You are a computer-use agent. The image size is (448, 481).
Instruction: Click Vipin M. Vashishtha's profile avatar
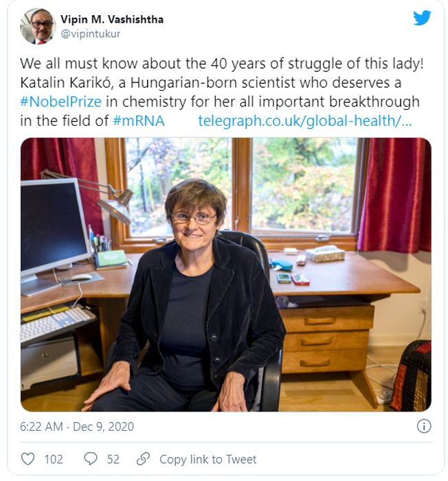point(37,26)
